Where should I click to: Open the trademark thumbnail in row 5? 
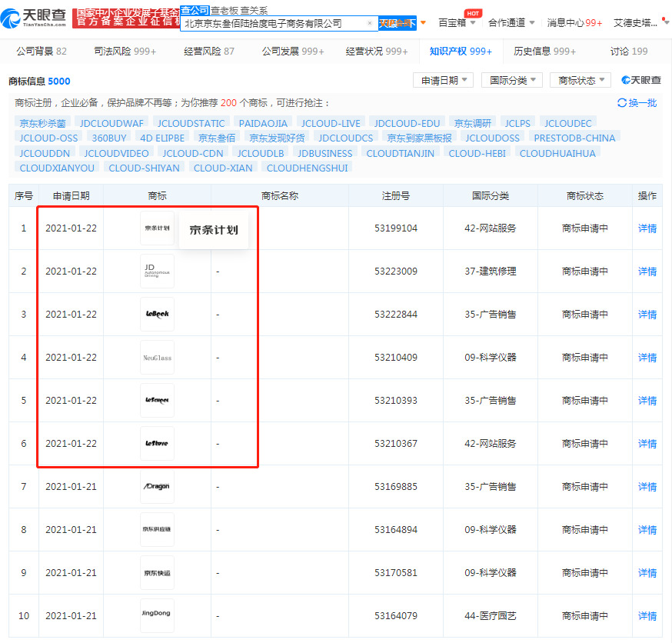point(158,401)
